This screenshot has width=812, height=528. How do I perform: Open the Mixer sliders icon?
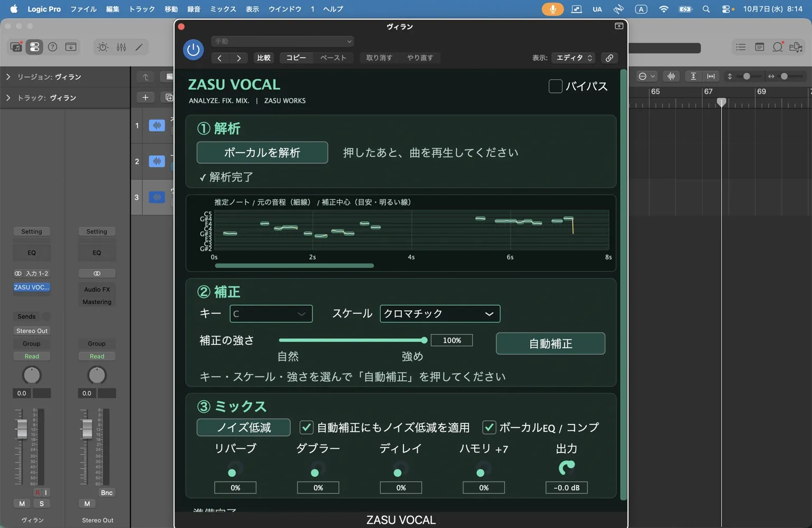pos(121,47)
